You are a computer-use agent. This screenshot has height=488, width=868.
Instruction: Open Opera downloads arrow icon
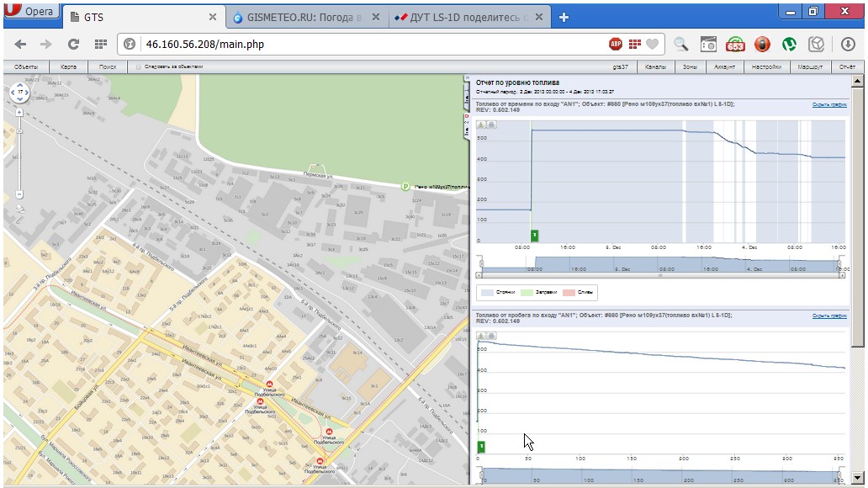tap(848, 44)
